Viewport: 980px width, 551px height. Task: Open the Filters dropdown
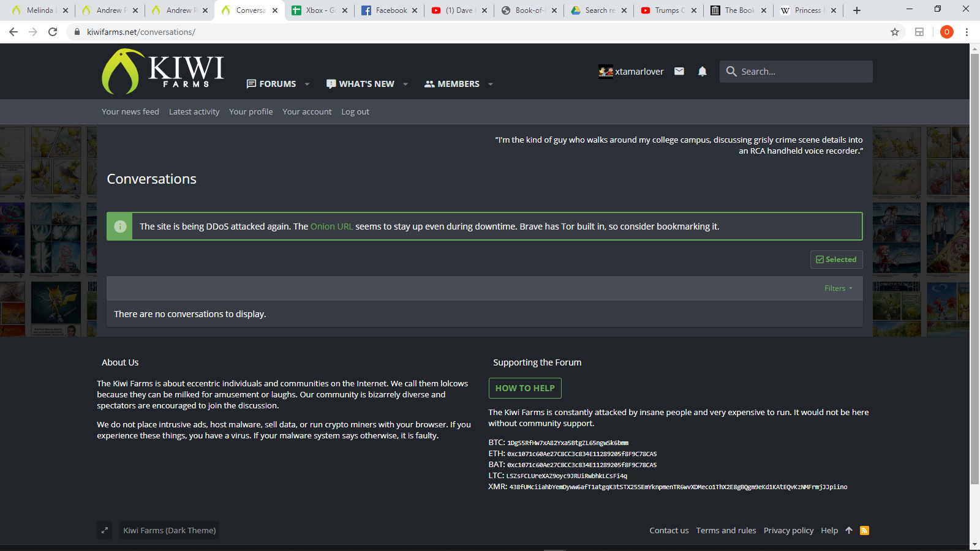point(839,288)
